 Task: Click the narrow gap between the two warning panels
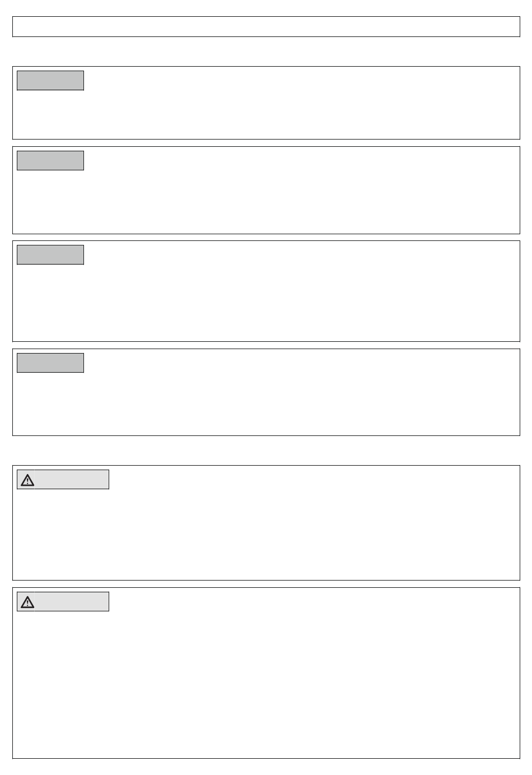pos(266,584)
